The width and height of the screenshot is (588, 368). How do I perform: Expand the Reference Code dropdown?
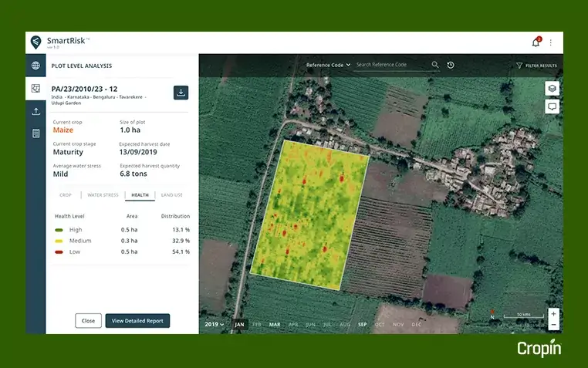(x=328, y=66)
